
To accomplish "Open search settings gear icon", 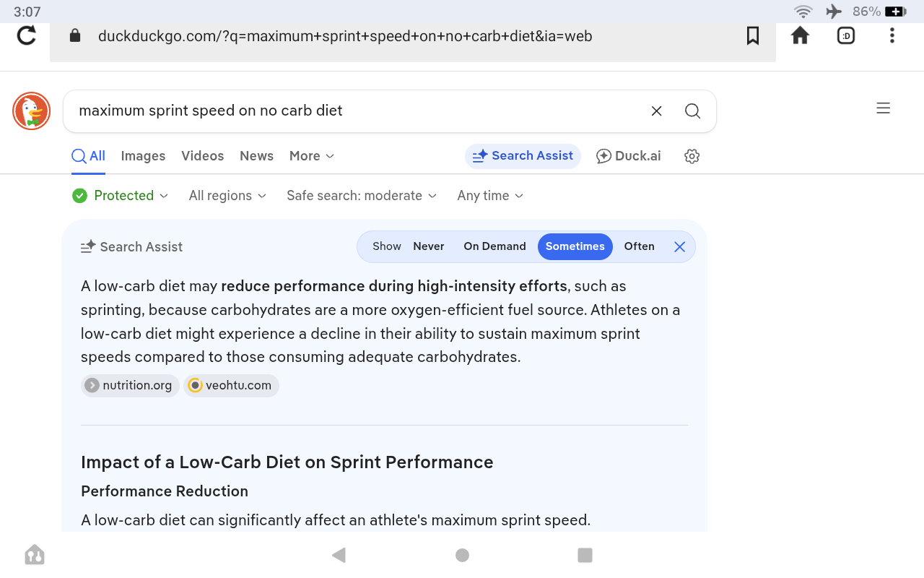I will (692, 156).
